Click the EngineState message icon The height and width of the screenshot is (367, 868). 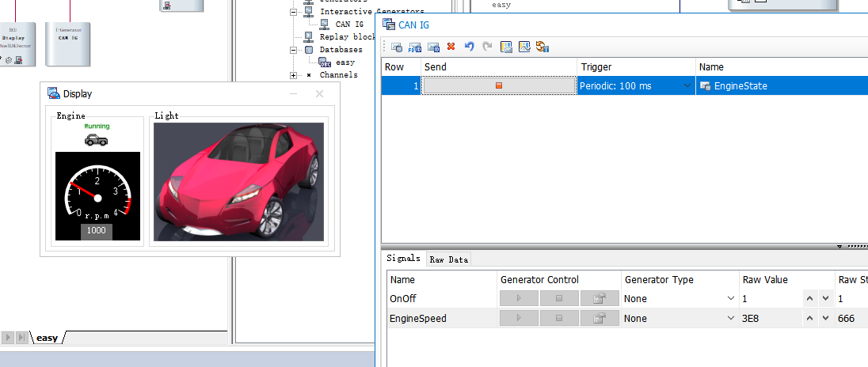pyautogui.click(x=705, y=85)
